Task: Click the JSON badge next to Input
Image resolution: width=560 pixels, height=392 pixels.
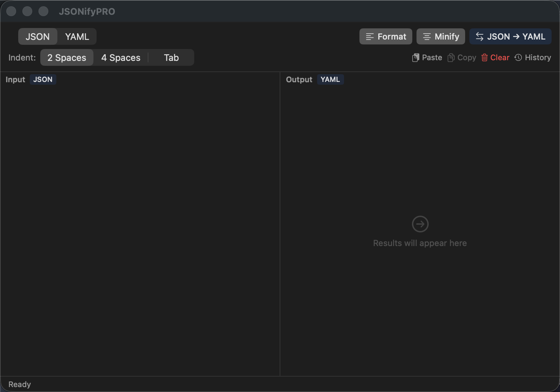Action: pos(43,79)
